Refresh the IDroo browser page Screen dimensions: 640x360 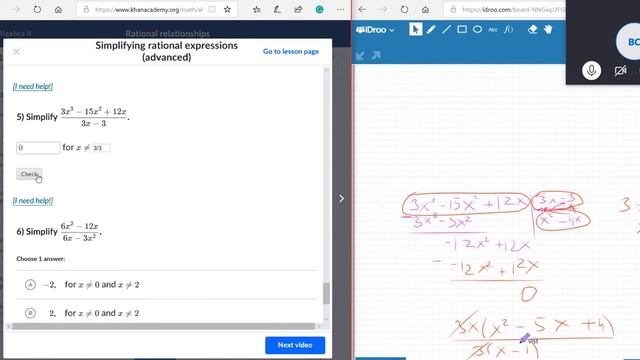pos(404,9)
